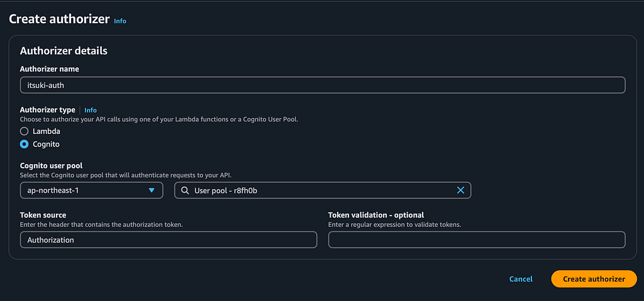The image size is (644, 301).
Task: Select the Lambda authorizer type
Action: (x=25, y=131)
